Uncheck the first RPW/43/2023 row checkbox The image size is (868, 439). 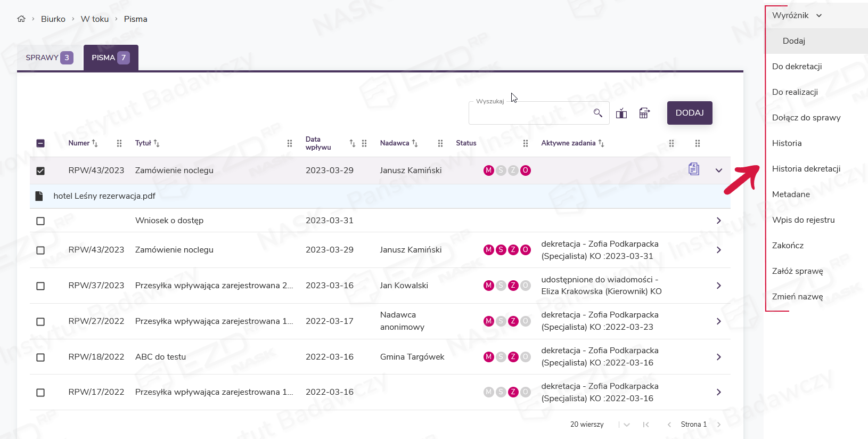[x=40, y=171]
